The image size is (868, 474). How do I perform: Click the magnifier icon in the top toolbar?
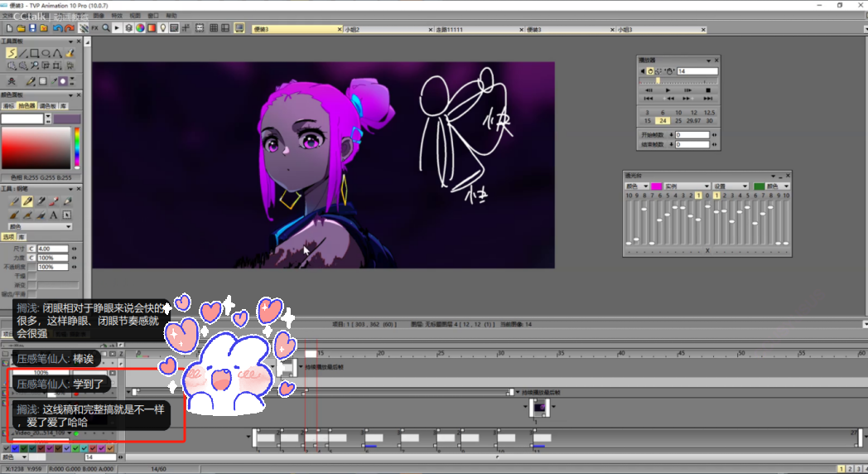(x=106, y=28)
